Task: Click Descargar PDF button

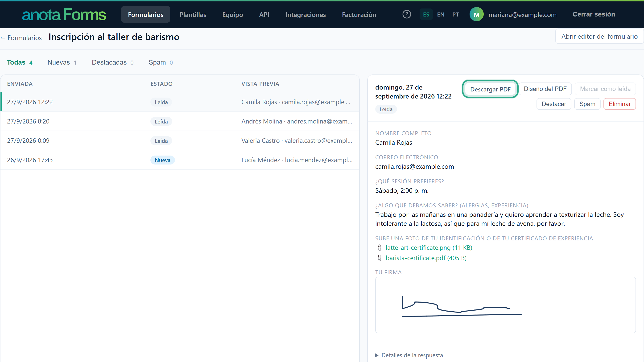Action: (490, 89)
